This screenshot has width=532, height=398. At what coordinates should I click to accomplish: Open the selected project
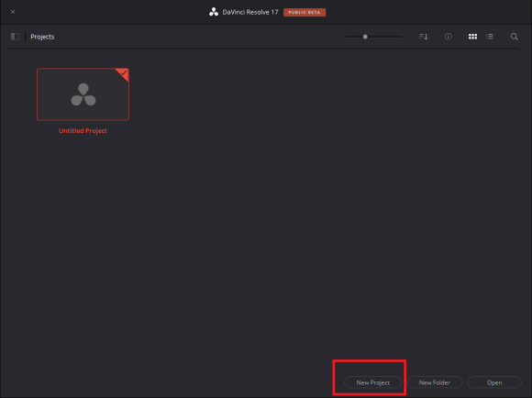pyautogui.click(x=494, y=382)
